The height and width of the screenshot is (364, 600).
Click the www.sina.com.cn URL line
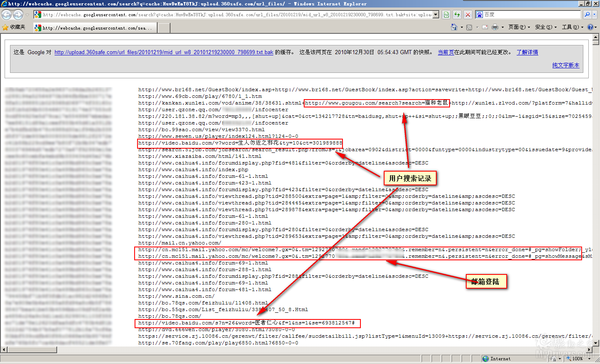tap(176, 296)
